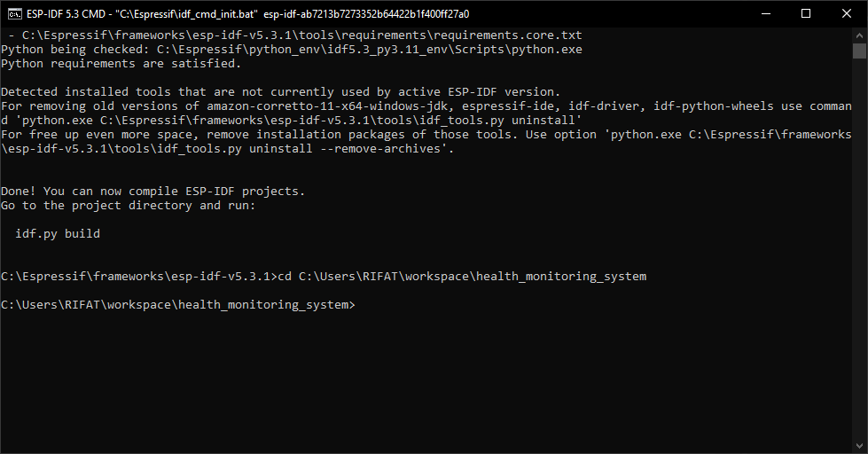868x454 pixels.
Task: Click the 'Python being checked' line
Action: (x=291, y=50)
